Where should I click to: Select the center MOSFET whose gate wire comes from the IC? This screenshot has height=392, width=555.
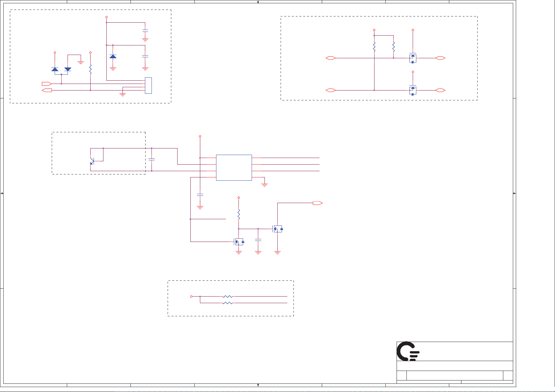(239, 242)
